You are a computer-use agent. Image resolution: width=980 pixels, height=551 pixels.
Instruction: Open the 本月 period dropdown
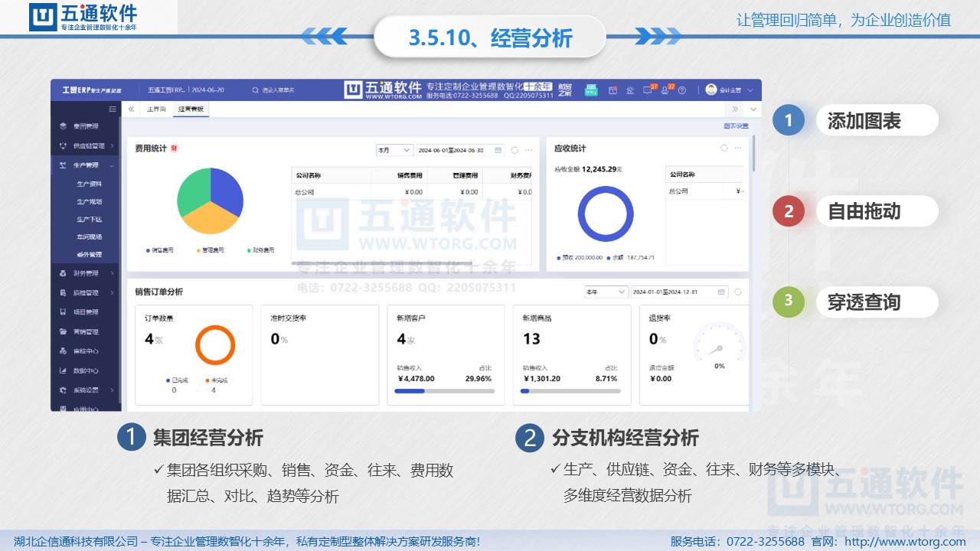click(394, 150)
